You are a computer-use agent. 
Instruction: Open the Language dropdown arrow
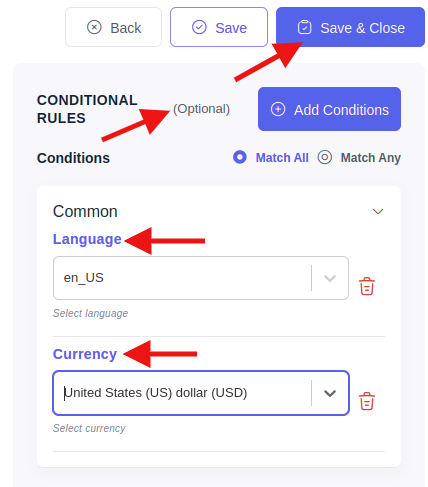[330, 278]
